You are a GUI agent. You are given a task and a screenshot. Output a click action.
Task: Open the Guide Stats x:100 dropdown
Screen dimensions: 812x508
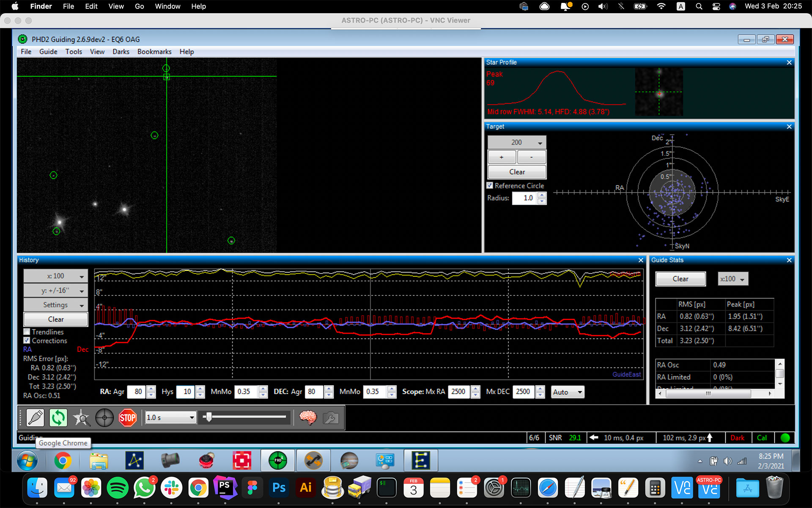tap(733, 279)
